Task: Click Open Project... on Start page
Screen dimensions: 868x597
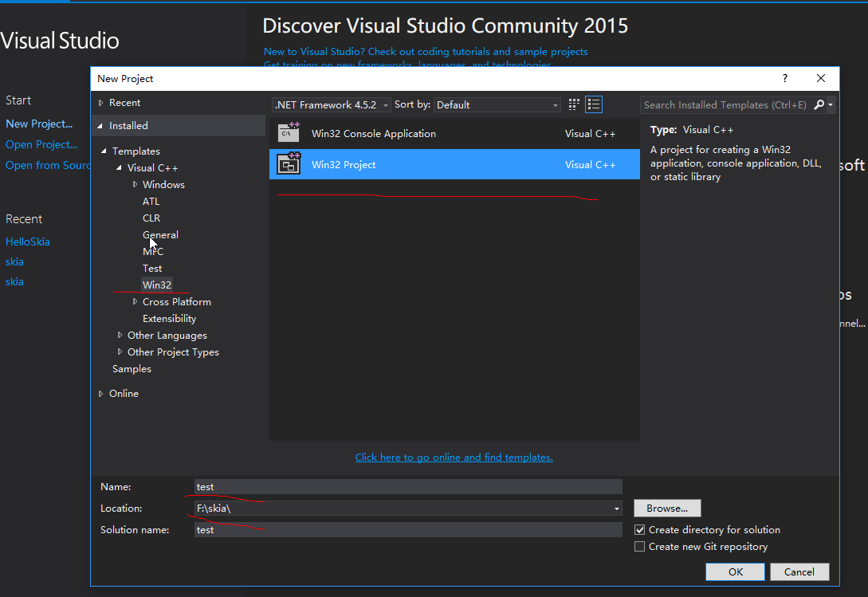Action: pos(41,144)
